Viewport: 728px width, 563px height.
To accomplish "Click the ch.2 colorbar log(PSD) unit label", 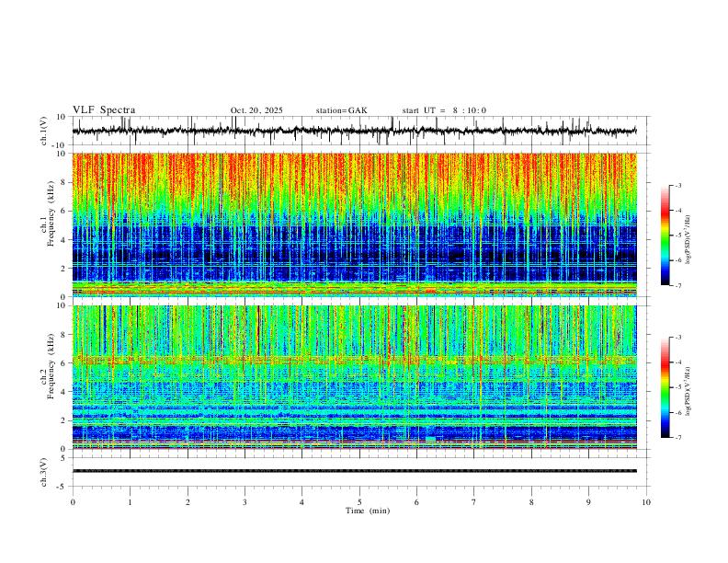I will (688, 391).
